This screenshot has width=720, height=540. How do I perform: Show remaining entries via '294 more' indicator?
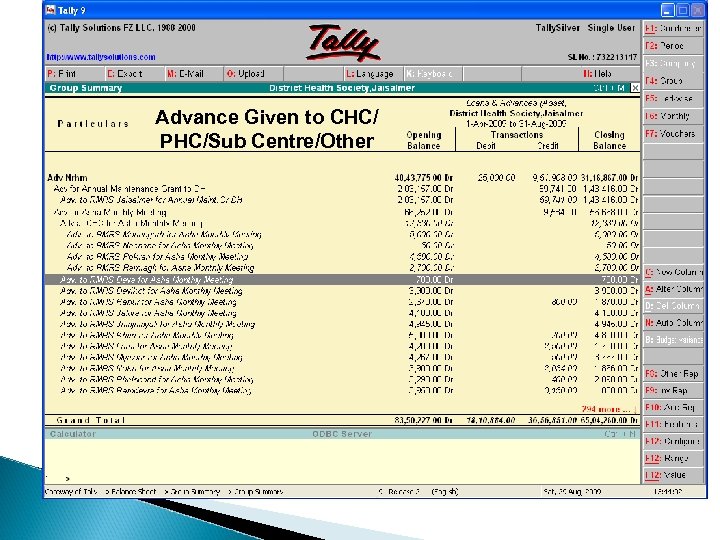coord(609,409)
